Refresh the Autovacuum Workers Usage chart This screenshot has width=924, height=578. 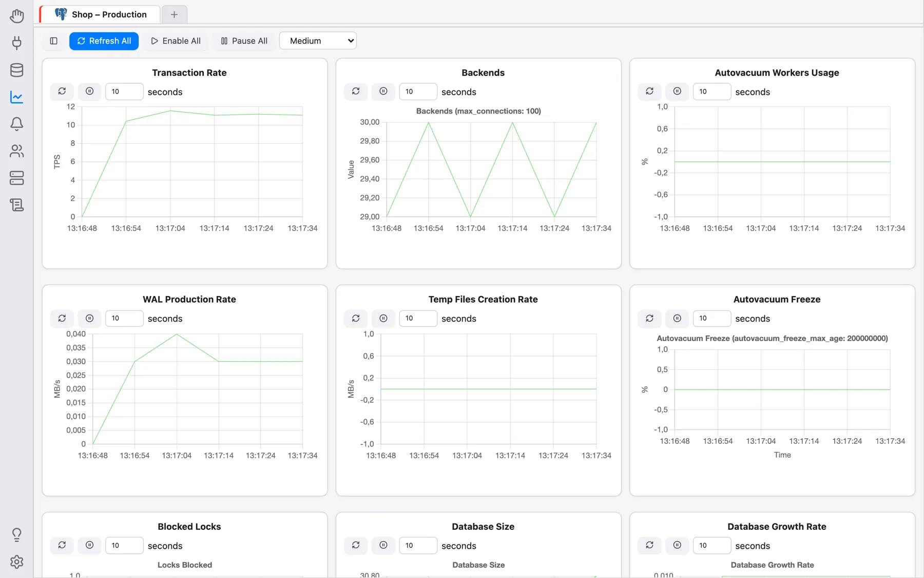tap(649, 91)
